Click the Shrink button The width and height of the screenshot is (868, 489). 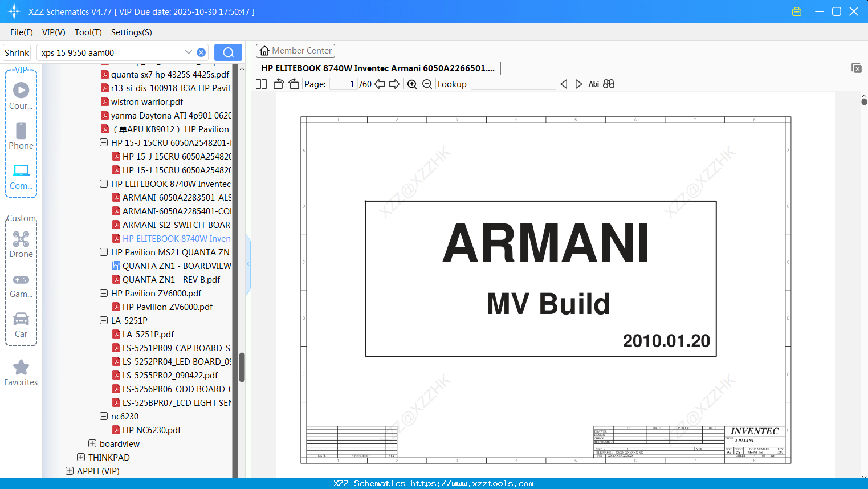tap(17, 52)
